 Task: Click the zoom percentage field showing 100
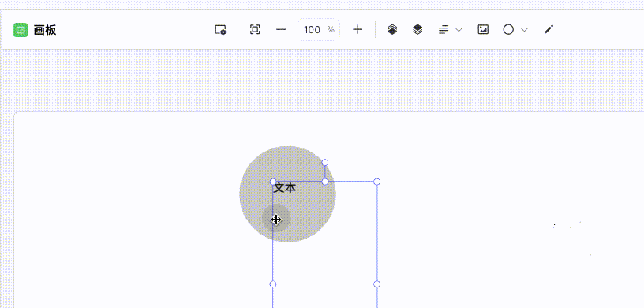(319, 29)
